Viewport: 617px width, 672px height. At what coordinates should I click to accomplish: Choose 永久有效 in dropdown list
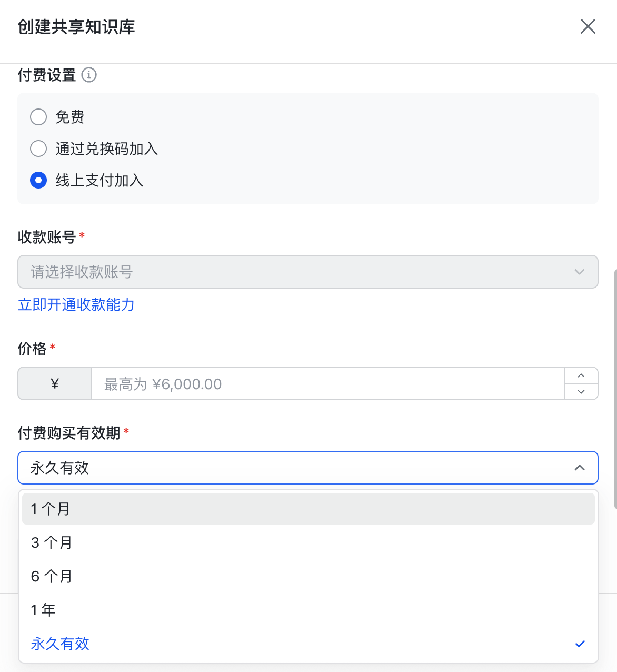point(60,644)
